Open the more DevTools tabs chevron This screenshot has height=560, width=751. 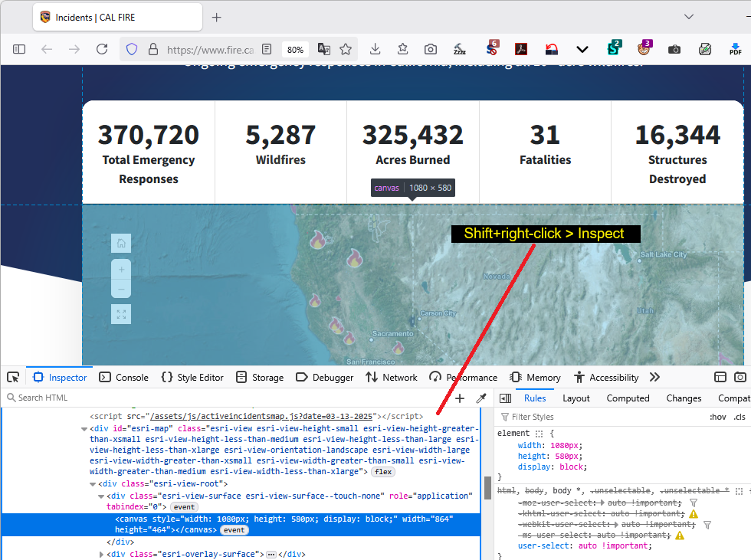click(654, 377)
